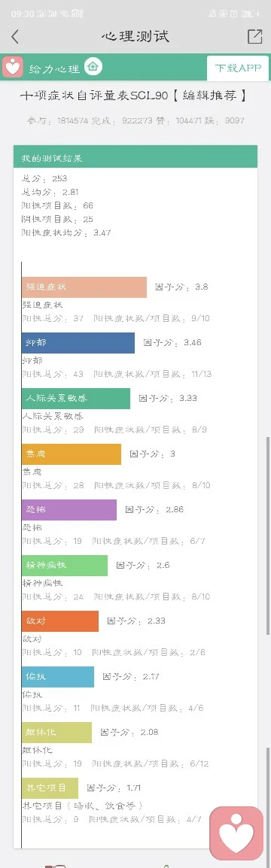Tap the 给力心理 brand name
271x868 pixels.
coord(54,68)
